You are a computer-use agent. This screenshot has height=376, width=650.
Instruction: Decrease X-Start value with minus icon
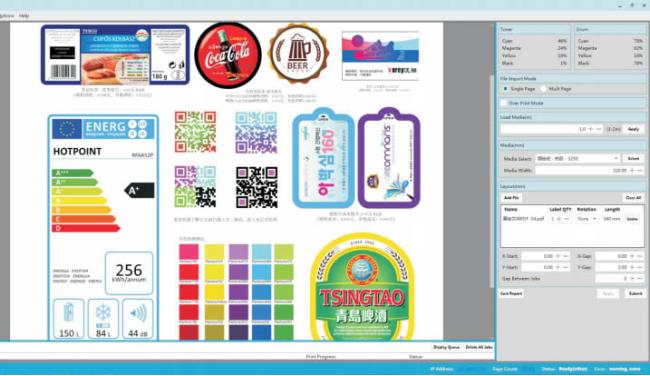coord(566,256)
